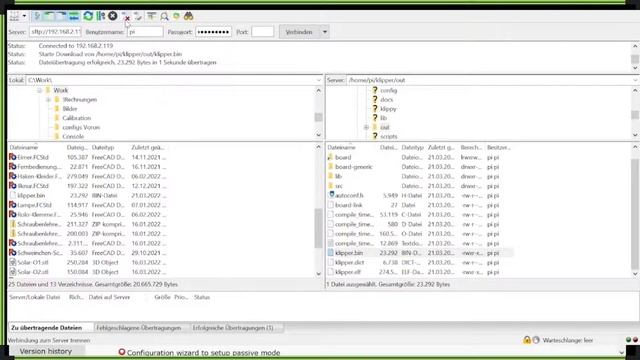Viewport: 640px width, 360px height.
Task: Click in the Port field
Action: (x=262, y=32)
